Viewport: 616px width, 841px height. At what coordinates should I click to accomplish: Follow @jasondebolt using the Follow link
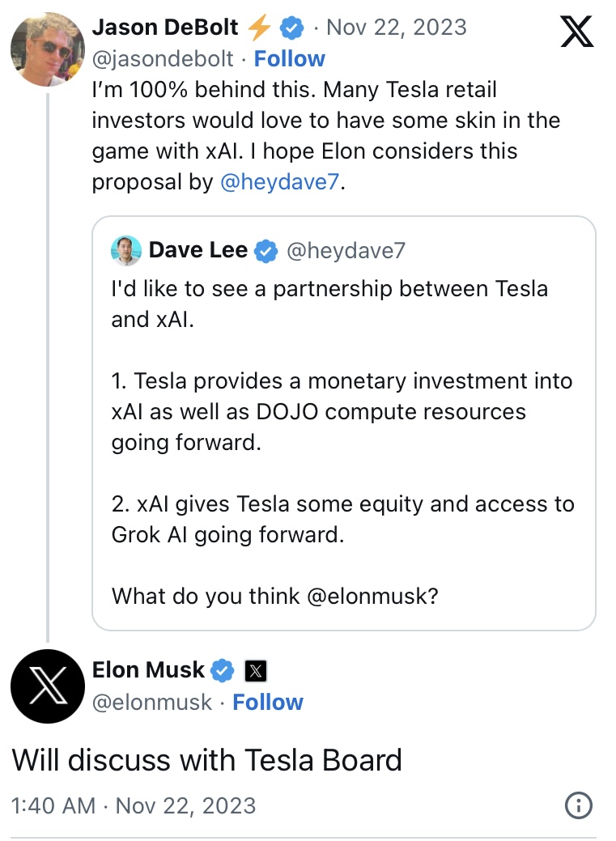tap(289, 59)
